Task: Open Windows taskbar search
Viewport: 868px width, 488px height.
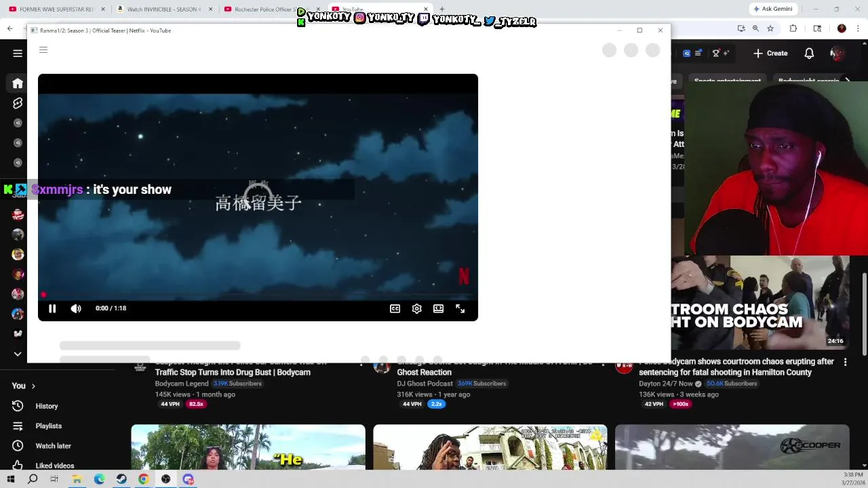Action: point(33,479)
